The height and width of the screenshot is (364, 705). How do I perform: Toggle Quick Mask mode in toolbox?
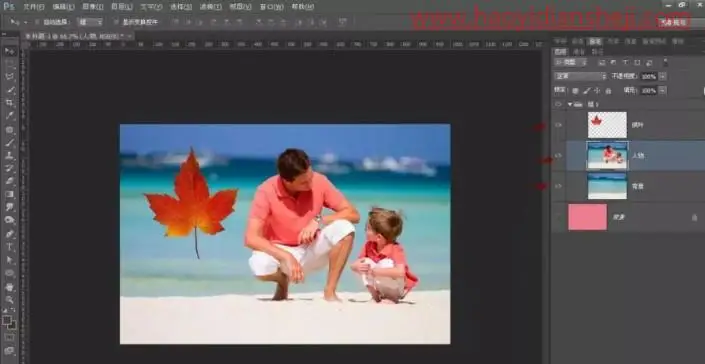(x=9, y=337)
